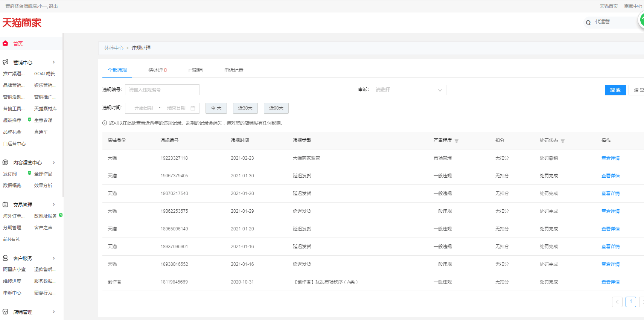The image size is (644, 320).
Task: Select page 1 in pagination
Action: tap(630, 302)
